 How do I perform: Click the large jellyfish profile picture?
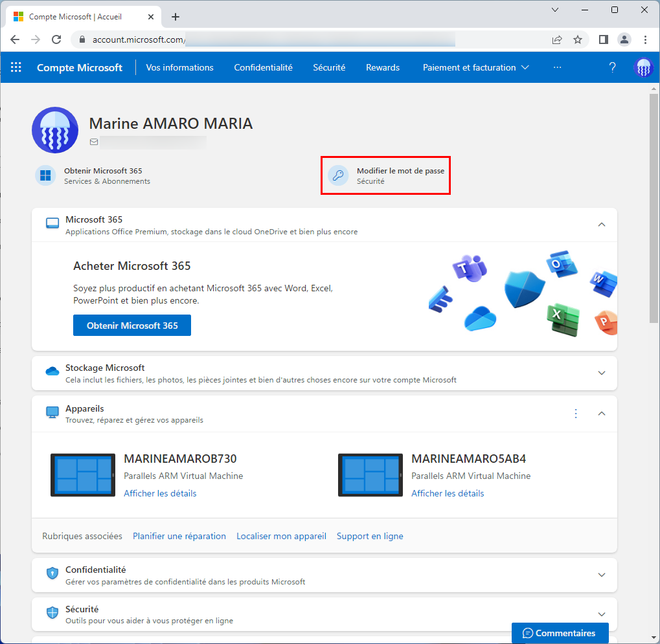pos(55,130)
